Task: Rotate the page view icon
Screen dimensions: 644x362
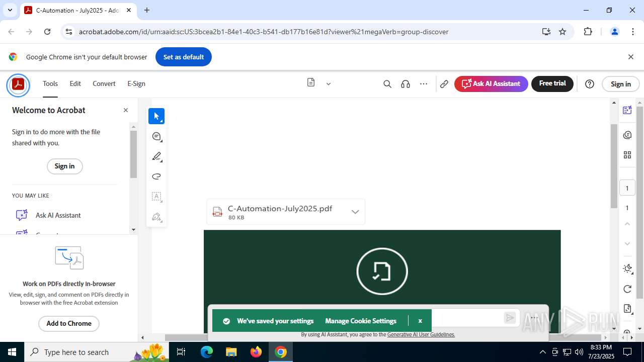Action: tap(627, 289)
